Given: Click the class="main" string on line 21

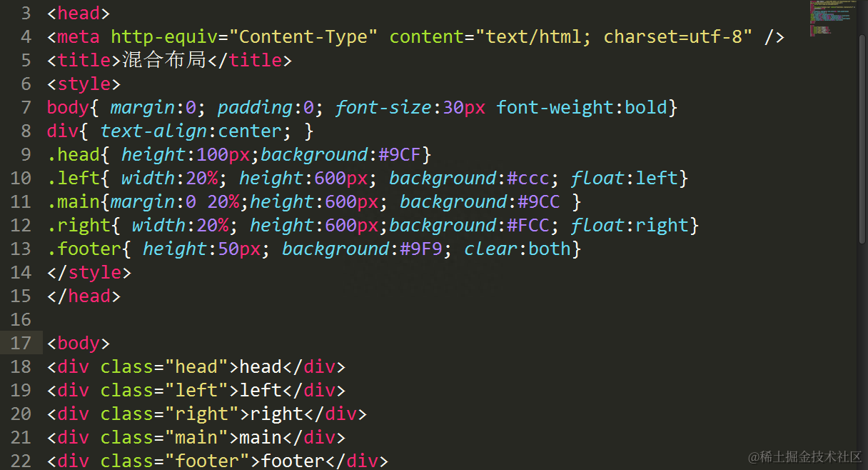Looking at the screenshot, I should click(164, 437).
